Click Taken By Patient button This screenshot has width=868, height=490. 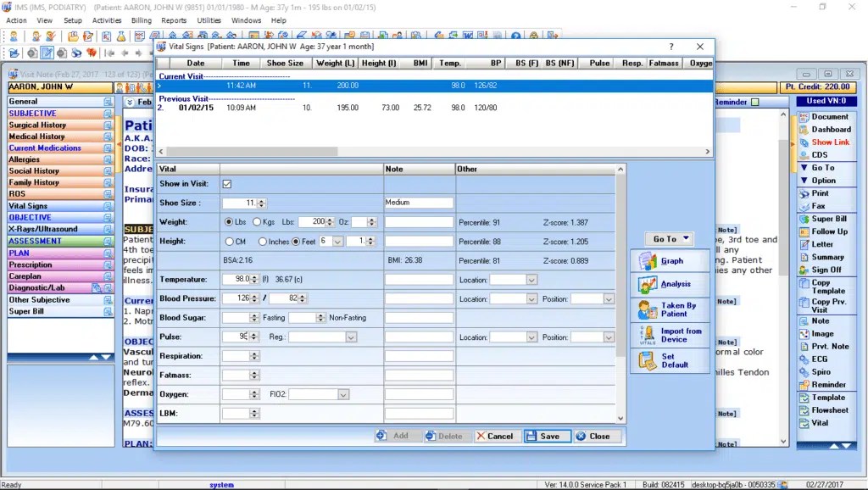(670, 309)
